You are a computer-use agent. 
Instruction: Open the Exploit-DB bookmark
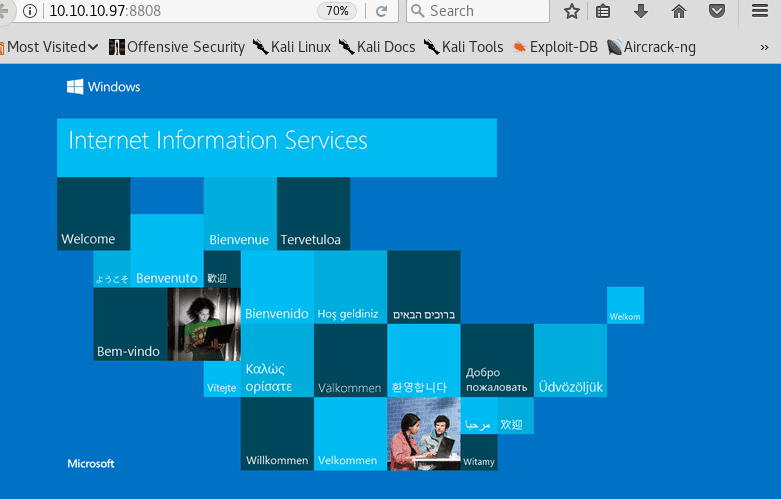point(555,47)
